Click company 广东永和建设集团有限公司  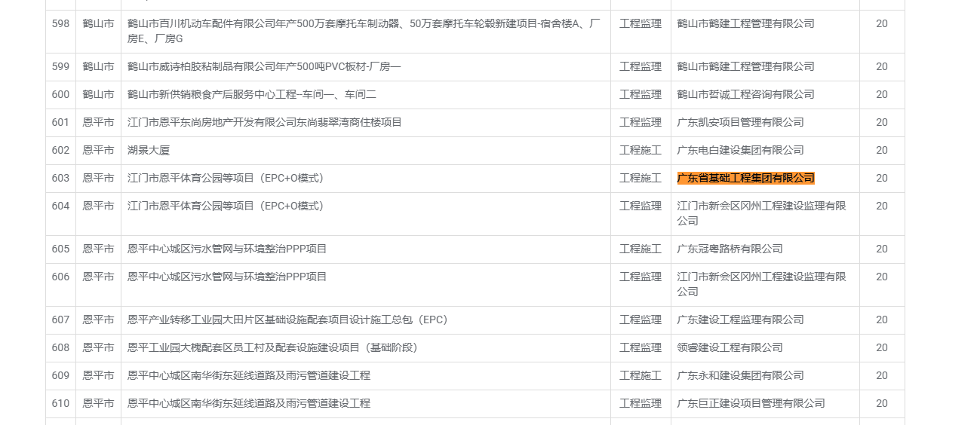pyautogui.click(x=741, y=376)
